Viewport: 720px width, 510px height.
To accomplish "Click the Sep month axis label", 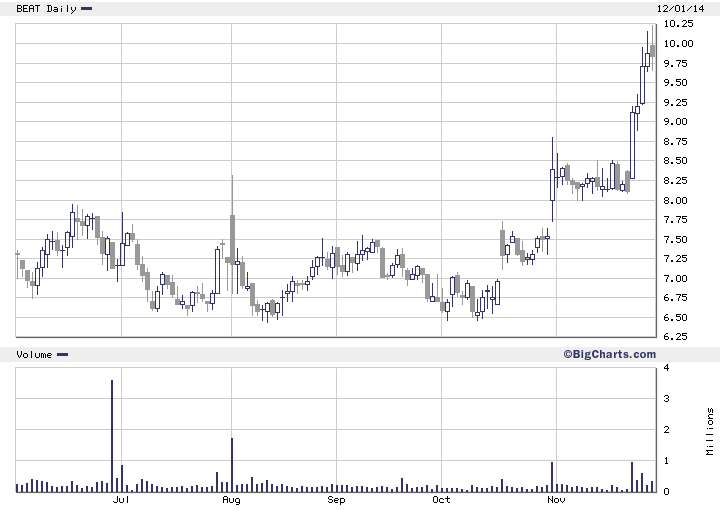I will (336, 499).
